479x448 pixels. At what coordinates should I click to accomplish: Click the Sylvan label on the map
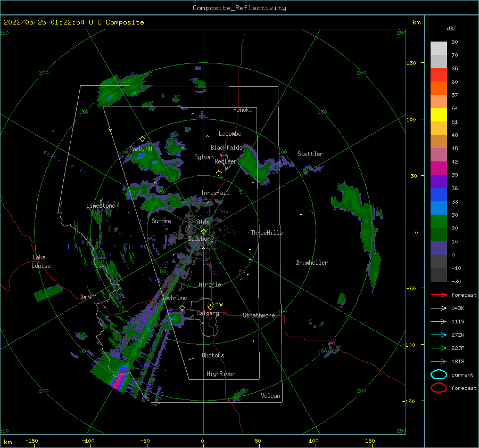tap(204, 157)
